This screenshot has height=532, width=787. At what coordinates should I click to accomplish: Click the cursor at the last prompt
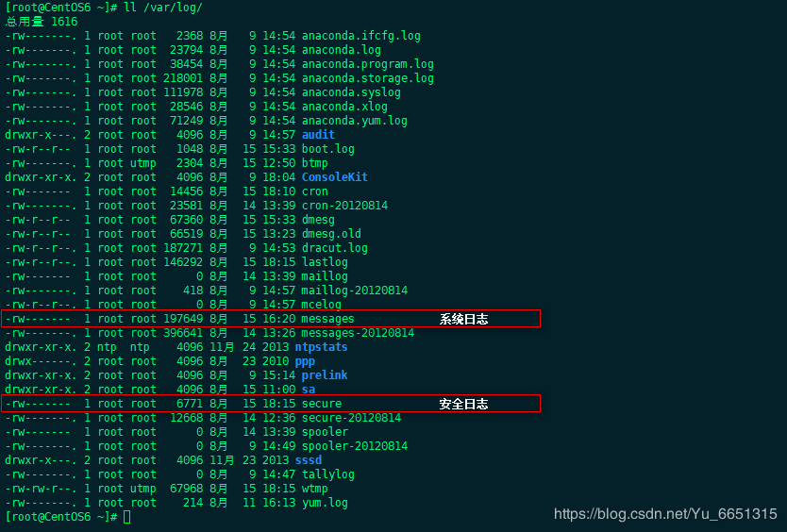(x=127, y=517)
